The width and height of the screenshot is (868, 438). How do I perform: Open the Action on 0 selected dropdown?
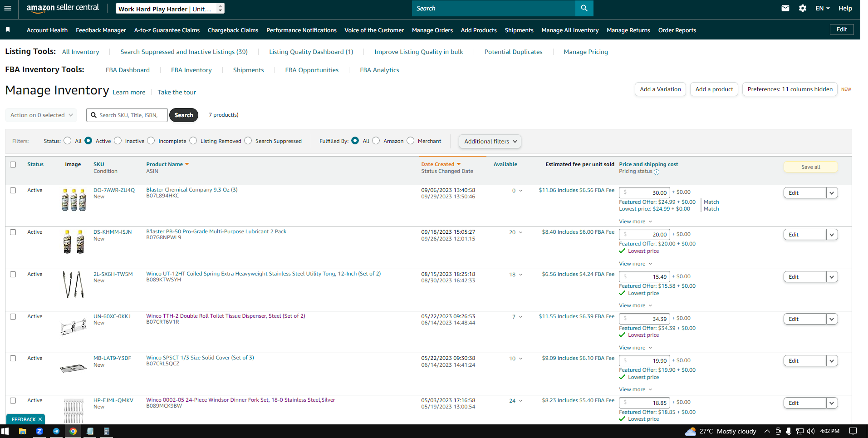tap(41, 115)
